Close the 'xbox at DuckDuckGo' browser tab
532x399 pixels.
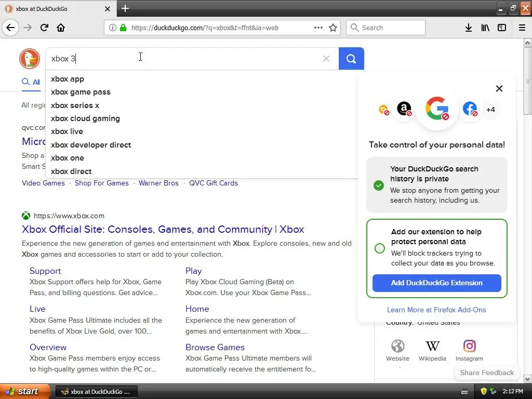(107, 8)
